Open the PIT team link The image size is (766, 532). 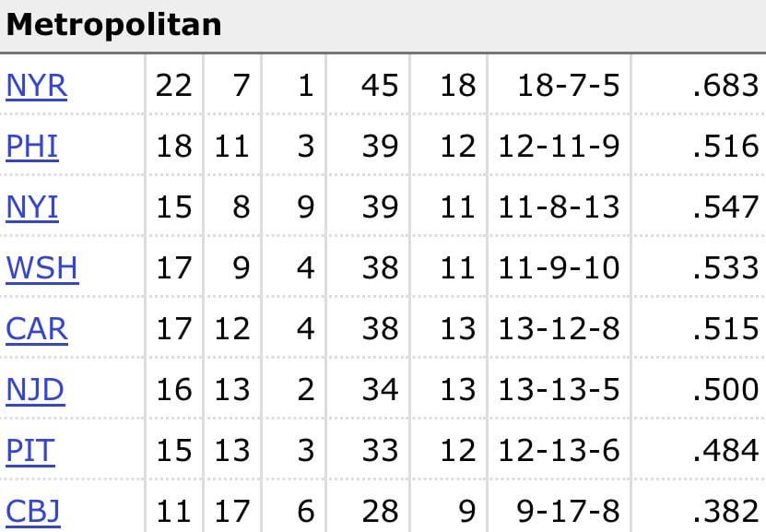click(30, 451)
